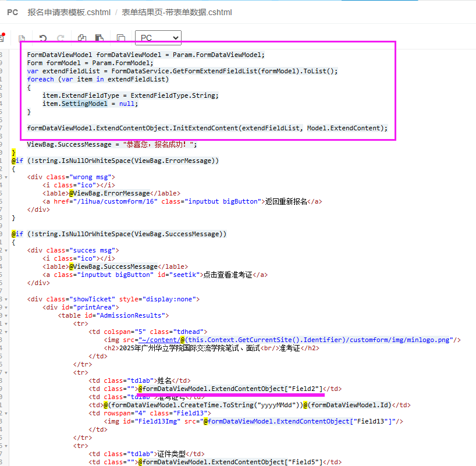This screenshot has width=476, height=466.
Task: Click the paste clipboard icon
Action: (x=100, y=38)
